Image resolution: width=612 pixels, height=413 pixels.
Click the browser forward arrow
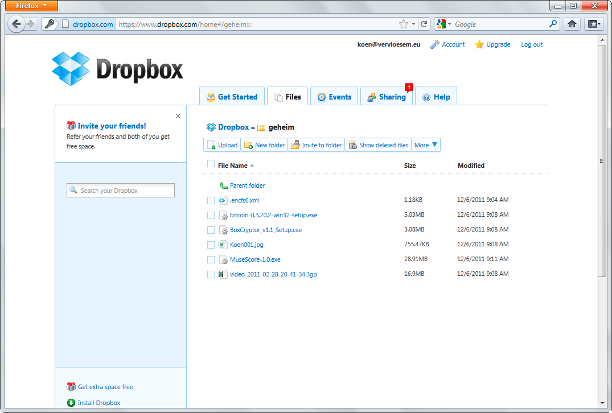click(x=31, y=24)
